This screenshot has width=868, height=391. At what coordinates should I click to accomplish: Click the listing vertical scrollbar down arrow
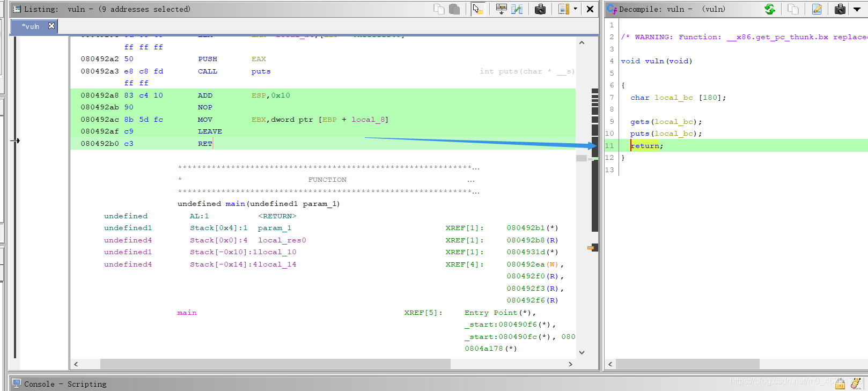pyautogui.click(x=582, y=352)
